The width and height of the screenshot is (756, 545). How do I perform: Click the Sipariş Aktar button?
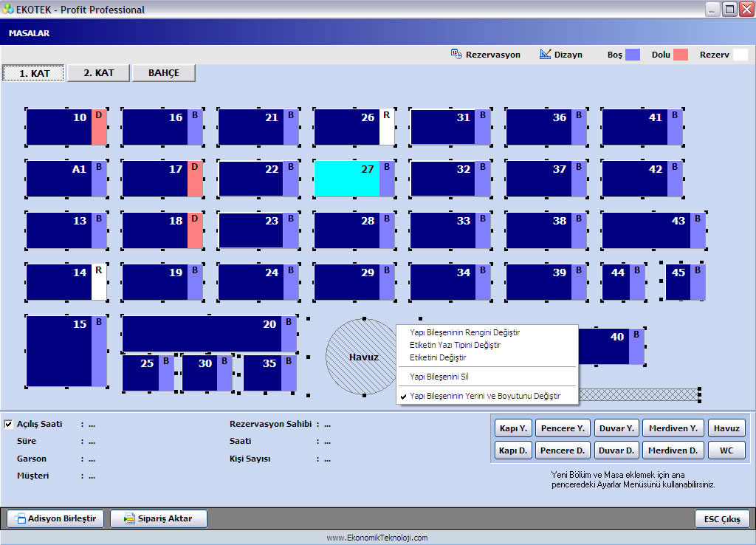tap(159, 518)
